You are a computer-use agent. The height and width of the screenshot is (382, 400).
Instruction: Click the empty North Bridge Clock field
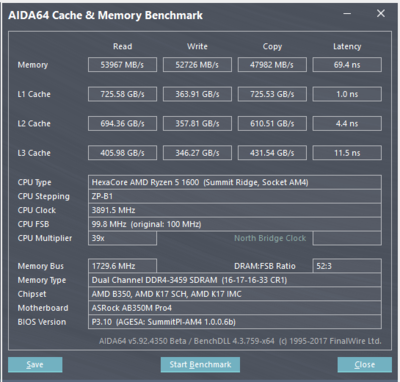coord(347,238)
